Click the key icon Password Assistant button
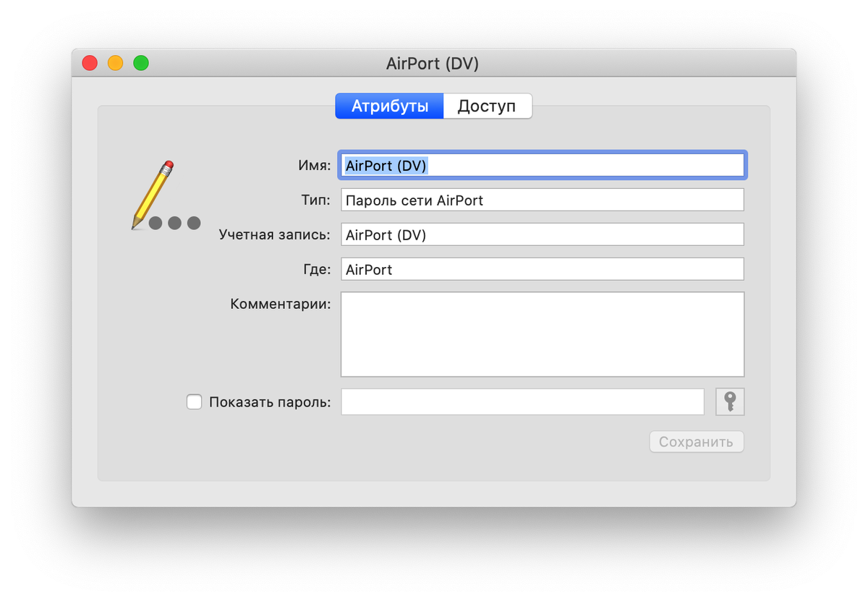 (730, 402)
